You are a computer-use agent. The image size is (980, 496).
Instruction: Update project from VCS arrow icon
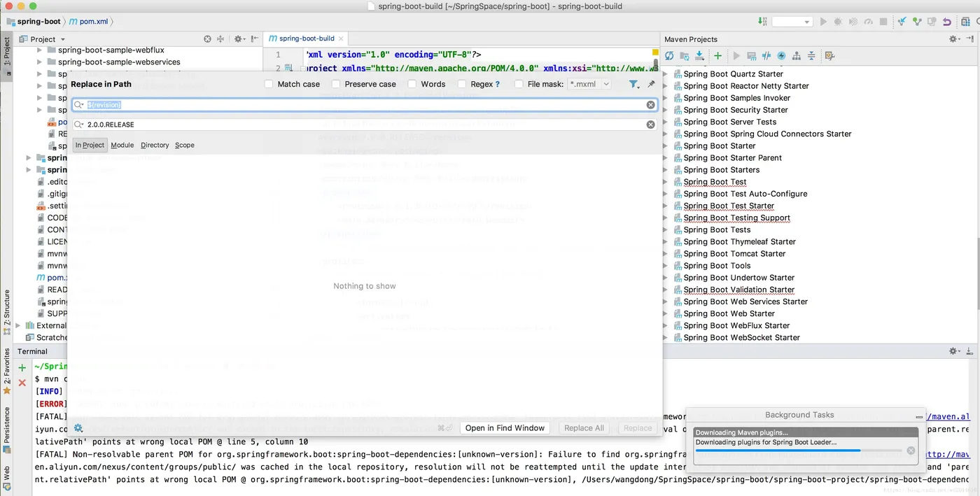(x=902, y=22)
